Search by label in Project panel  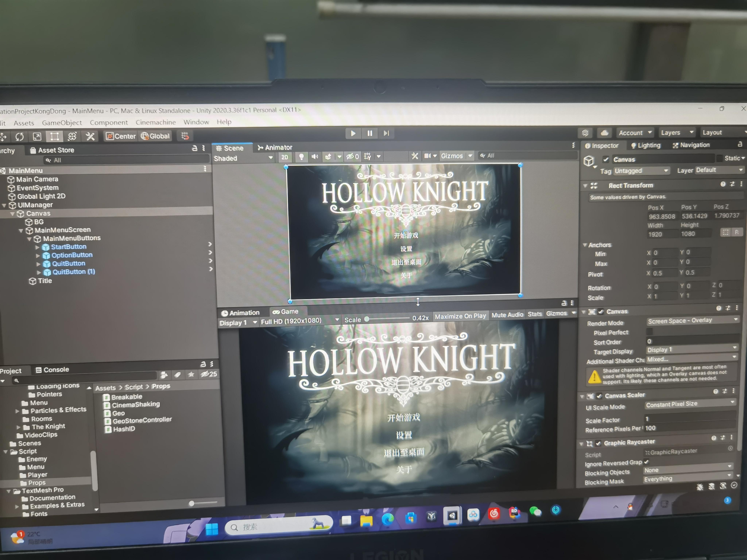[177, 375]
